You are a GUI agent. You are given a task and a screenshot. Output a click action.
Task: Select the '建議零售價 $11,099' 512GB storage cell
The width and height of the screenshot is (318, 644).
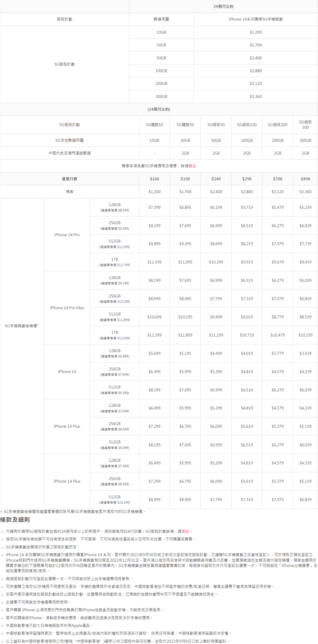point(114,244)
